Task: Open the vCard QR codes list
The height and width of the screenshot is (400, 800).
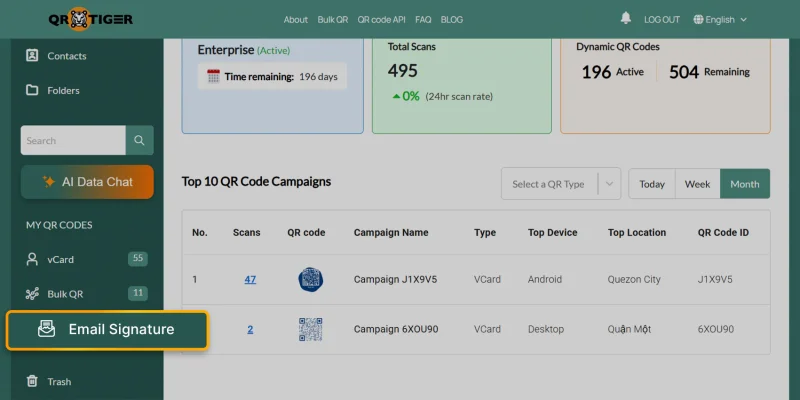Action: (x=61, y=259)
